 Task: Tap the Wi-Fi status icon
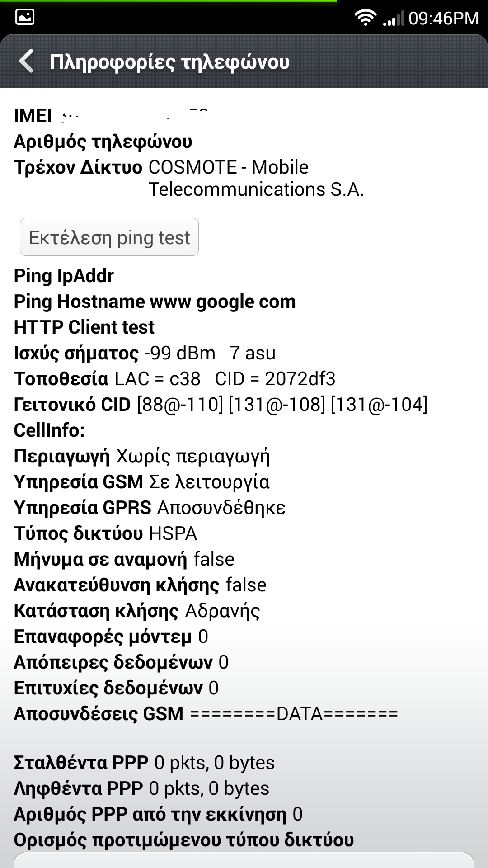tap(365, 18)
